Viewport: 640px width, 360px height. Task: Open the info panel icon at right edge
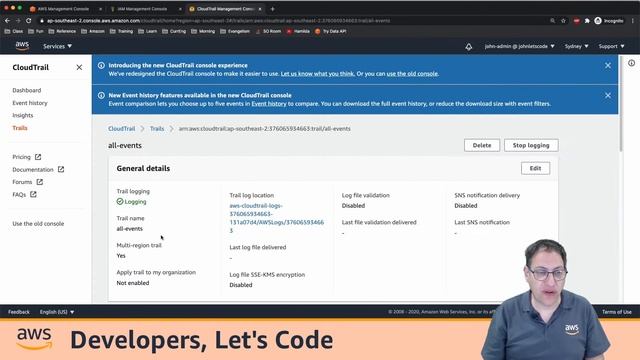631,63
